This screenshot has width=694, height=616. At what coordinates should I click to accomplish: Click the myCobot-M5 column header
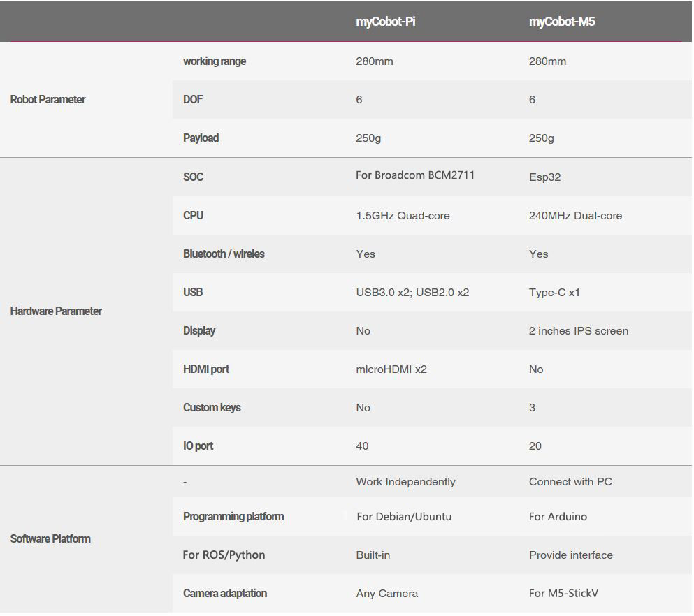pyautogui.click(x=562, y=22)
